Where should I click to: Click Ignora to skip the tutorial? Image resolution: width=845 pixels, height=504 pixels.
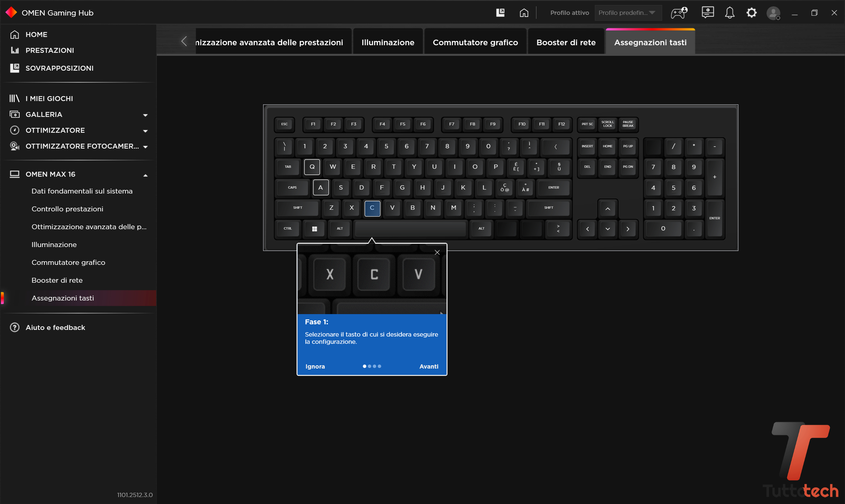point(315,366)
